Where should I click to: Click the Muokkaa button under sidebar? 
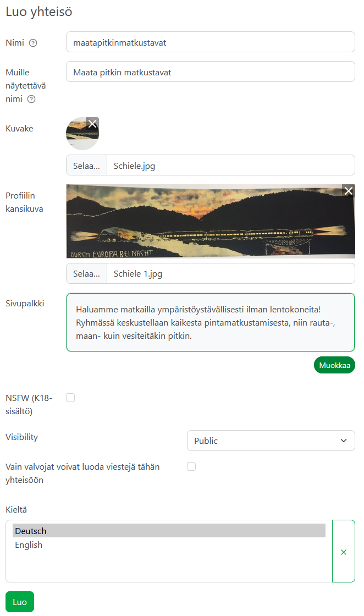[334, 365]
